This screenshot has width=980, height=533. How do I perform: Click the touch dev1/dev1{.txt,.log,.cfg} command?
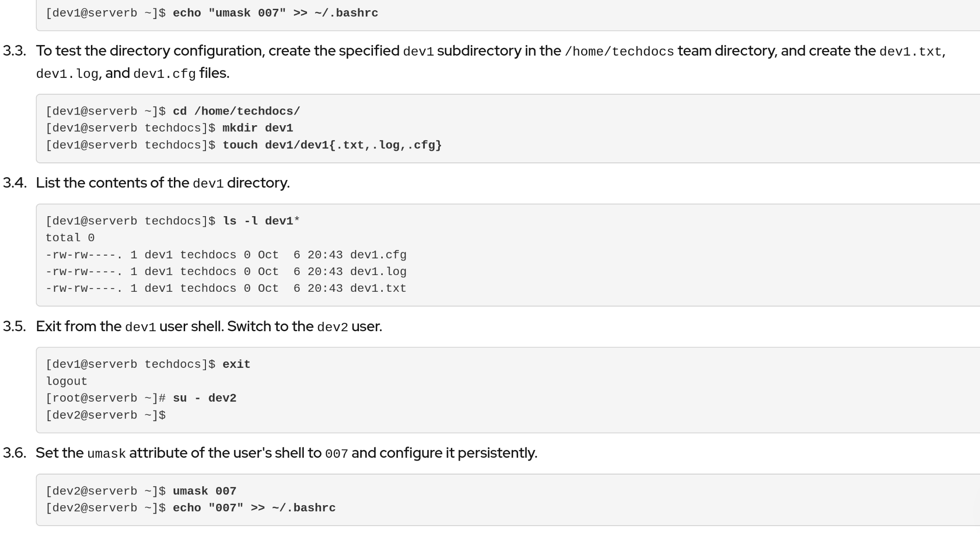(x=332, y=145)
